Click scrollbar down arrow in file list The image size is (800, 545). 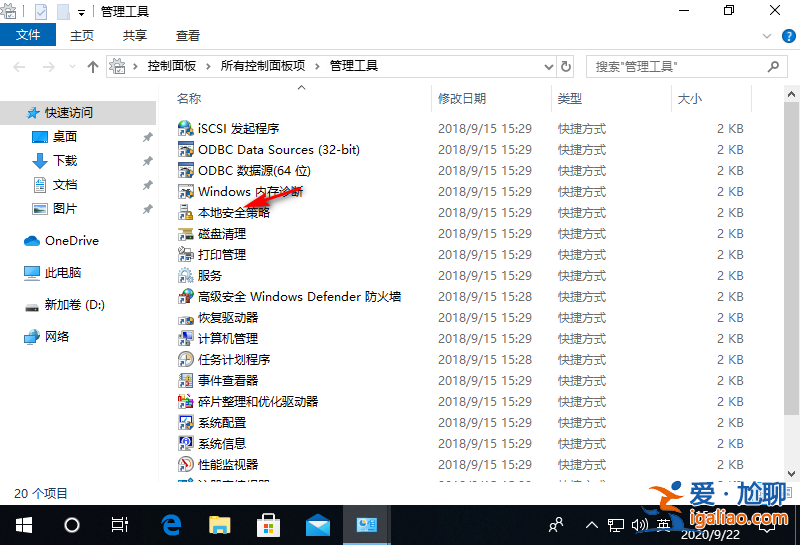[x=791, y=474]
